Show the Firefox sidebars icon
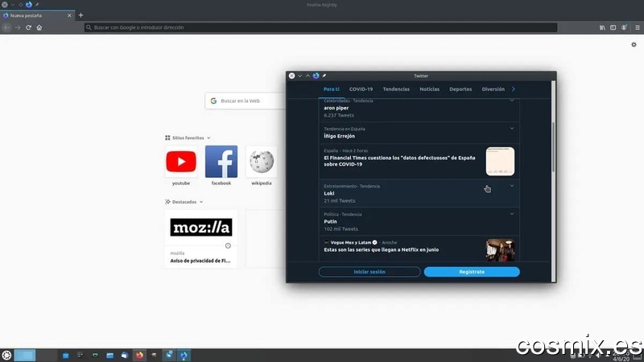This screenshot has width=644, height=362. click(x=613, y=27)
